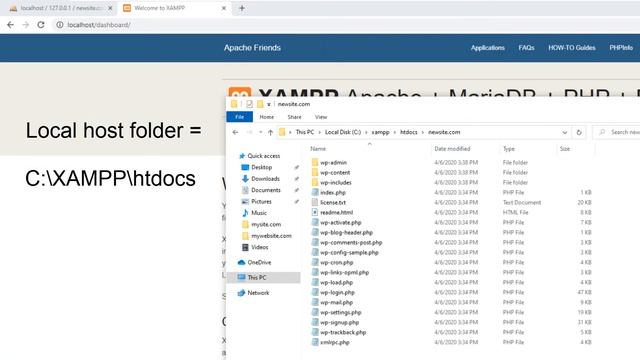Select the readme.html file icon

coord(315,212)
